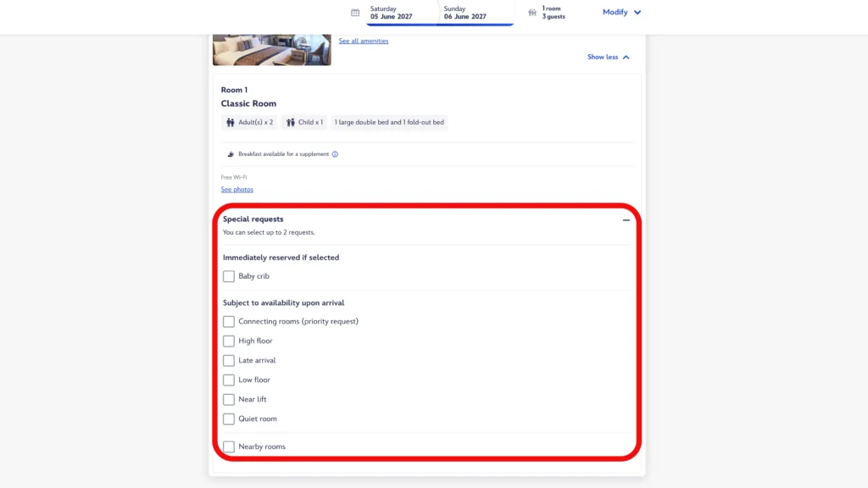
Task: Open the See all amenities link
Action: (363, 41)
